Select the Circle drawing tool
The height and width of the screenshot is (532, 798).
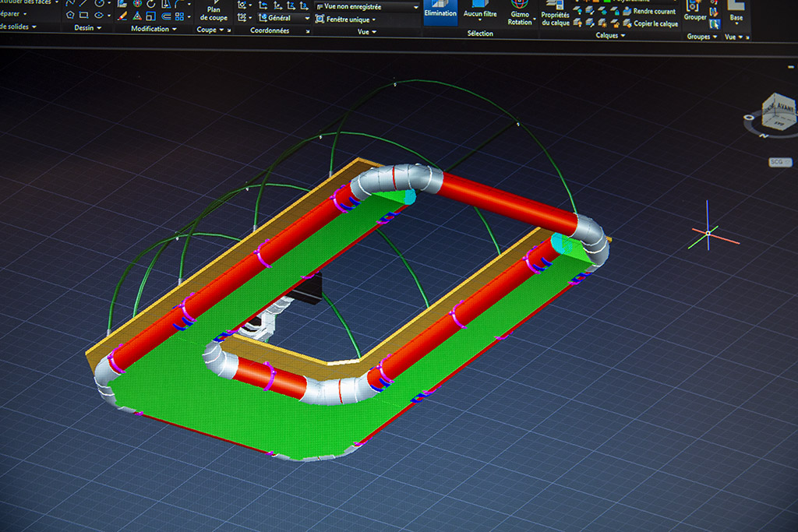[99, 3]
